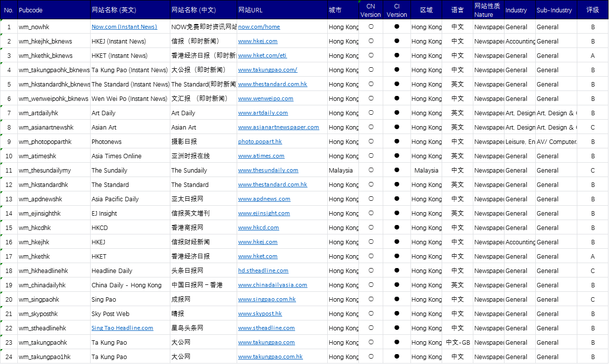Click the www.stheadline.com link
Image resolution: width=609 pixels, height=364 pixels.
[x=266, y=328]
